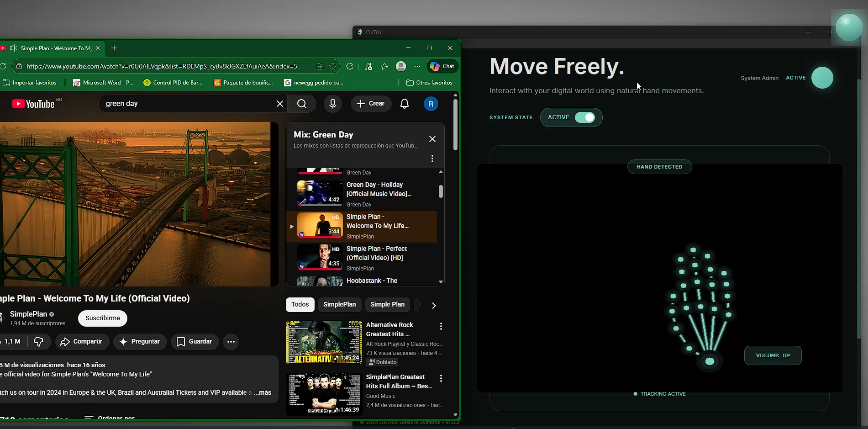The height and width of the screenshot is (429, 868).
Task: Click the System Admin label in OKTrix
Action: (759, 78)
